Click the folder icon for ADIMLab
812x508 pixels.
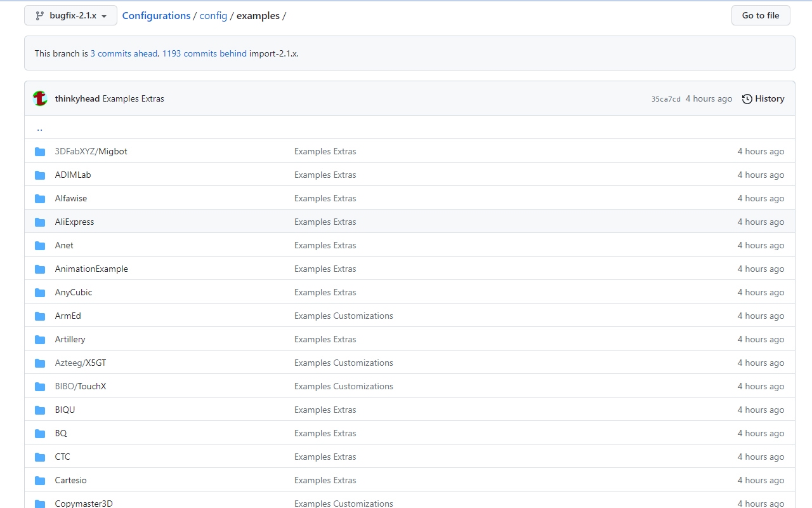click(40, 175)
